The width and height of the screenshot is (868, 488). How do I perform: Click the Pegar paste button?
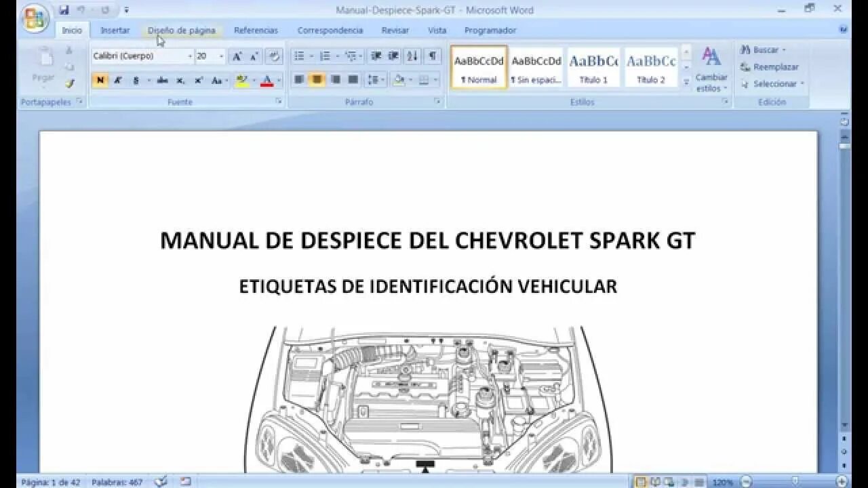pyautogui.click(x=43, y=66)
